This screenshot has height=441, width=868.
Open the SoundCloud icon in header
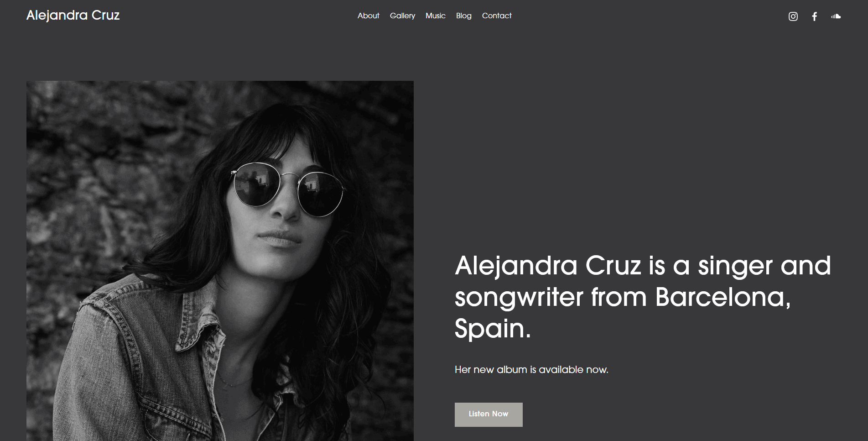pyautogui.click(x=836, y=16)
